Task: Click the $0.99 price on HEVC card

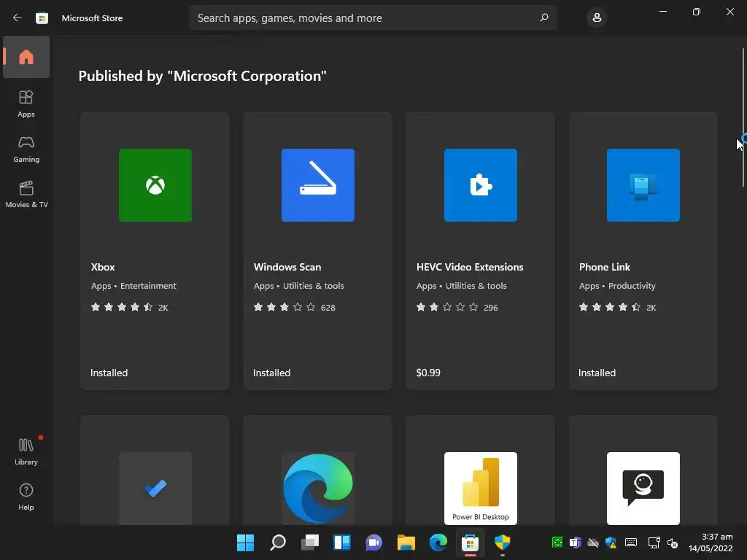Action: (x=428, y=373)
